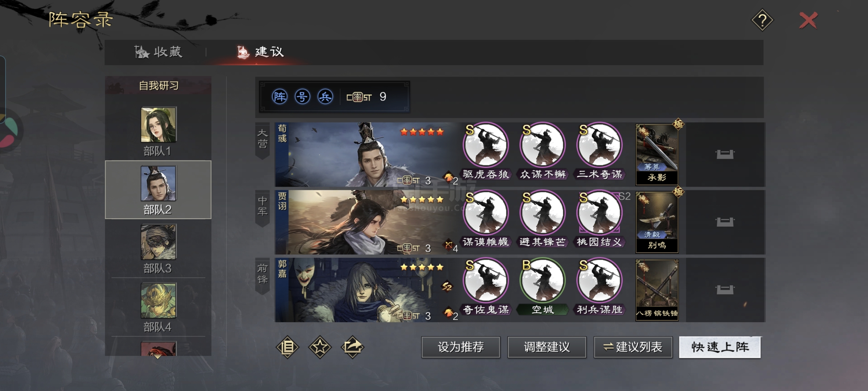Click empty equipment slot in 贾诩 row
This screenshot has width=868, height=391.
point(725,222)
